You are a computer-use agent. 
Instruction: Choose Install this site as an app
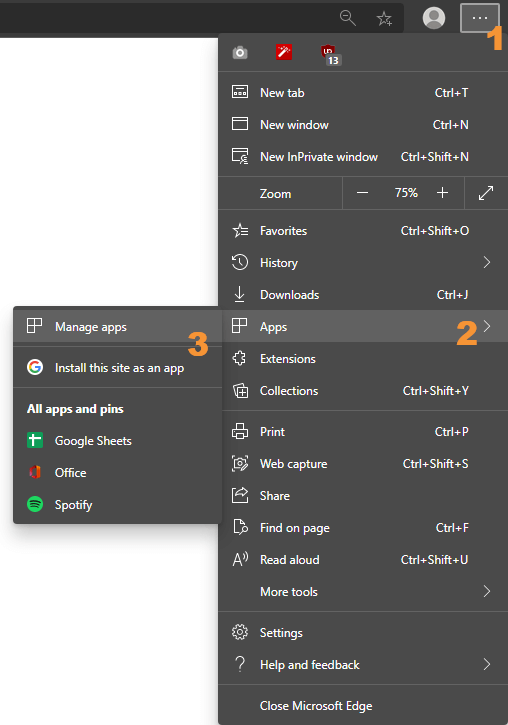point(118,368)
